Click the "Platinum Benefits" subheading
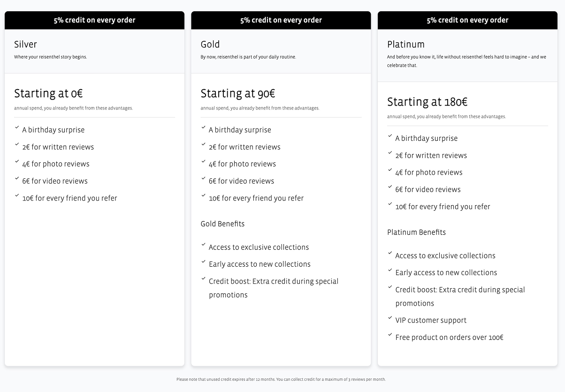 [x=416, y=232]
